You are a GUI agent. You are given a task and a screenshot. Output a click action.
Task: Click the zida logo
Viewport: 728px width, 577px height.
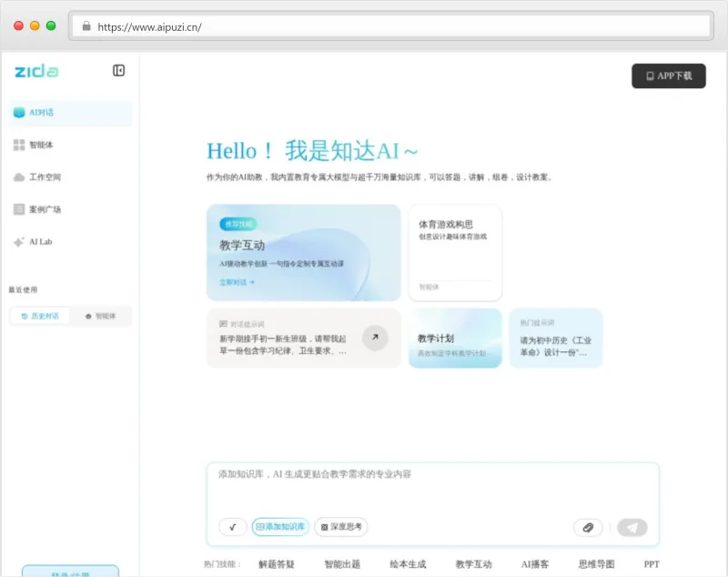click(36, 71)
